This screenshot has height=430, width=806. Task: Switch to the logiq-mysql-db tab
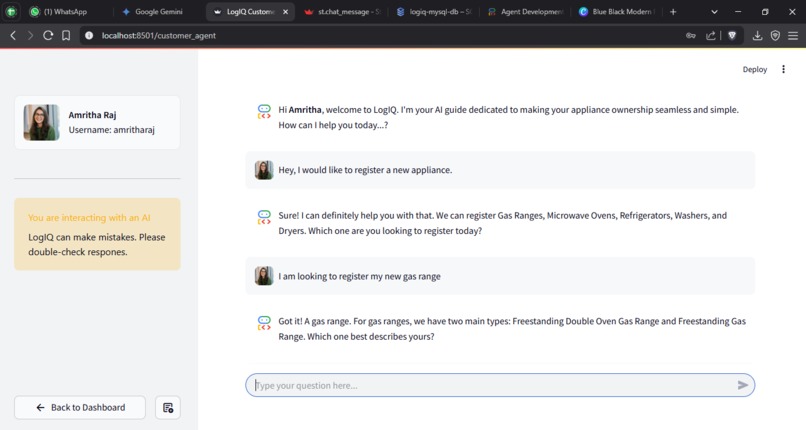[434, 11]
